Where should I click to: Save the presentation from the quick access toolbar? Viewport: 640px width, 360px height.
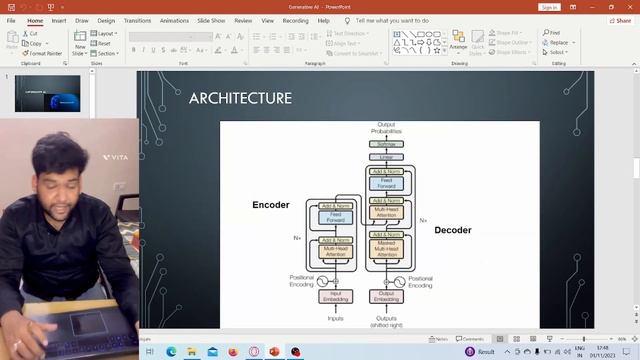point(11,7)
